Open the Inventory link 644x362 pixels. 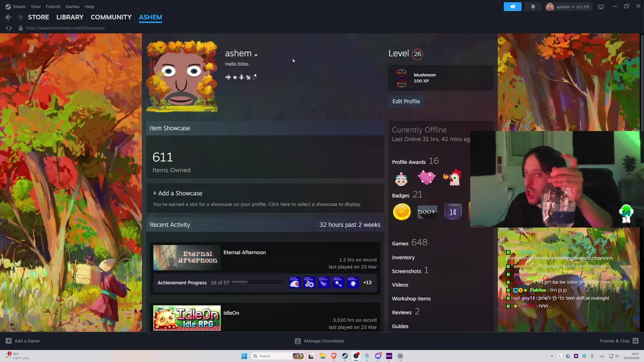pos(404,257)
